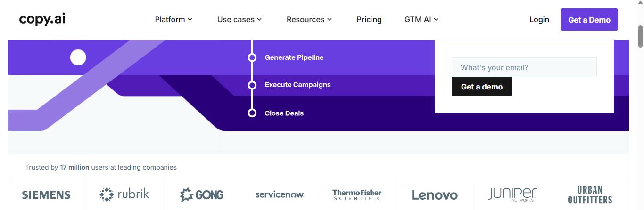Click the purple Get a Demo button
The image size is (644, 210).
589,20
